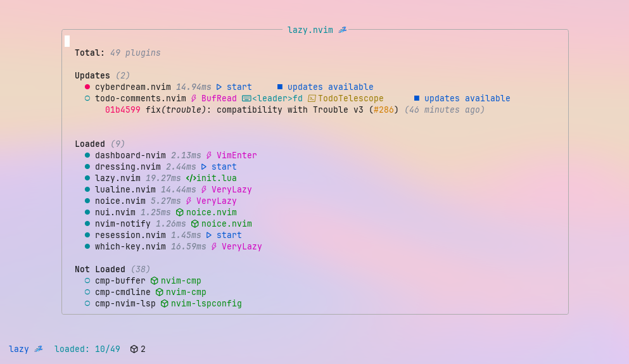This screenshot has height=364, width=629.
Task: Click noice.nvim label on nvim-notify row
Action: click(x=227, y=223)
